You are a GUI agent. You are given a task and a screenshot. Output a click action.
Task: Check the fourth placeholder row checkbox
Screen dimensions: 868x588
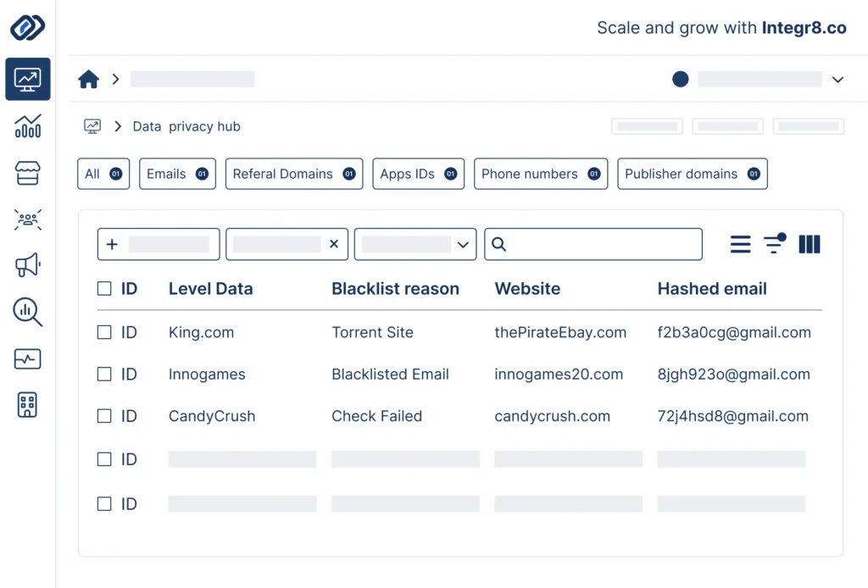click(104, 459)
